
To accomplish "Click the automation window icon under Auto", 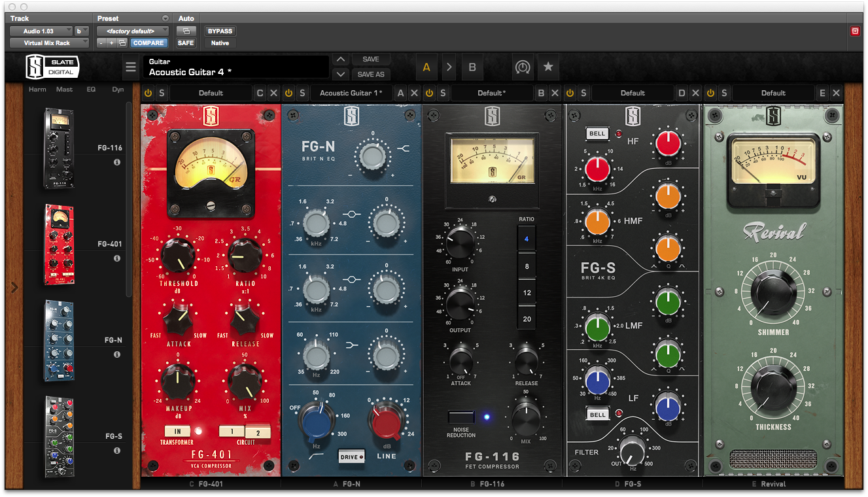I will (186, 31).
